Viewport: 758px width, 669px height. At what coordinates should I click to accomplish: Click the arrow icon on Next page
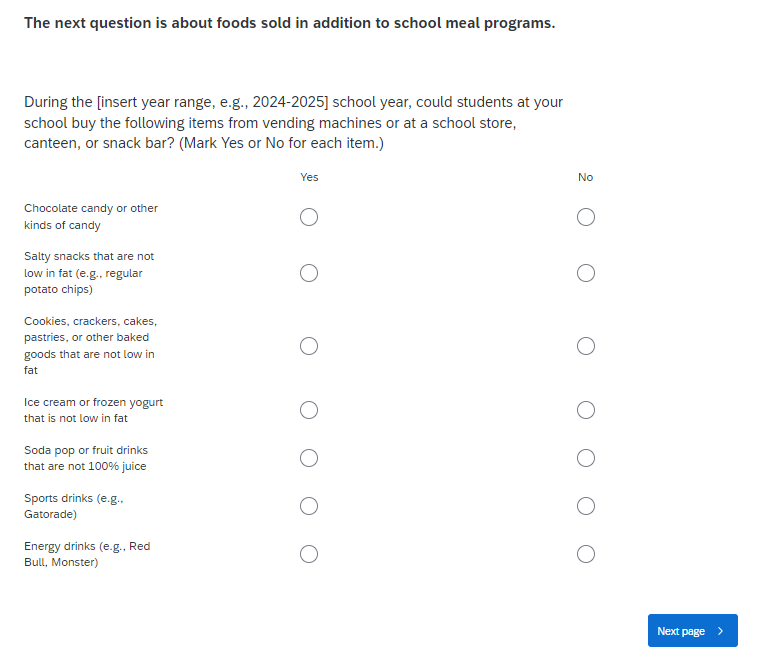pos(721,631)
